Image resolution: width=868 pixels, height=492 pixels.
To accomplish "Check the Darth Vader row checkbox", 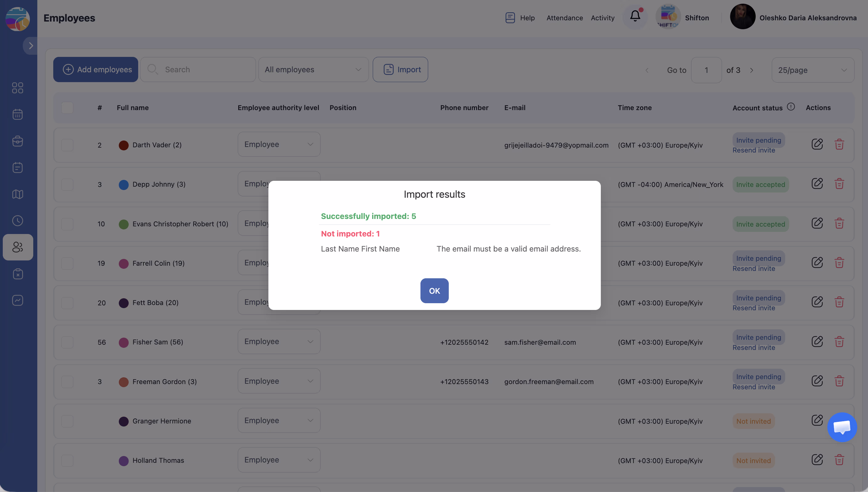I will coord(67,145).
